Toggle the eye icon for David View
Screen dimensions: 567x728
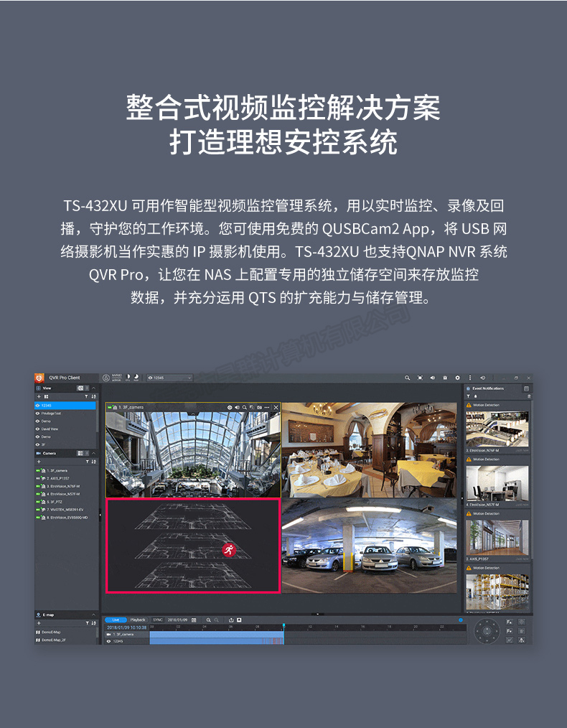[38, 429]
